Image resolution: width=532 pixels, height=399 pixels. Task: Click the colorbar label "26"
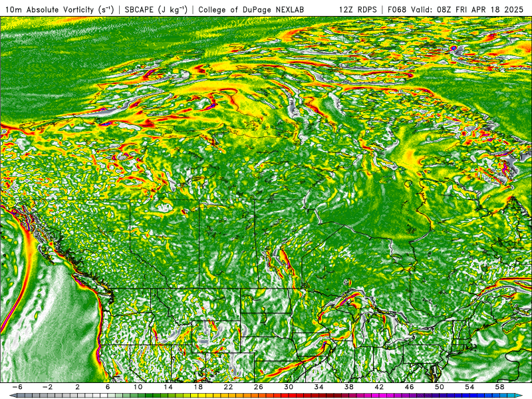[x=258, y=387]
